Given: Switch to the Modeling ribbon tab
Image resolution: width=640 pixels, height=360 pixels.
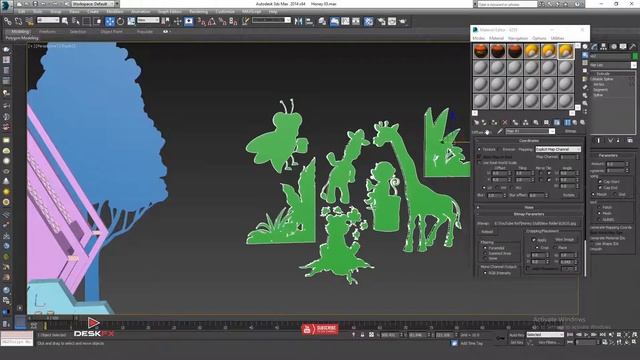Looking at the screenshot, I should pos(20,32).
